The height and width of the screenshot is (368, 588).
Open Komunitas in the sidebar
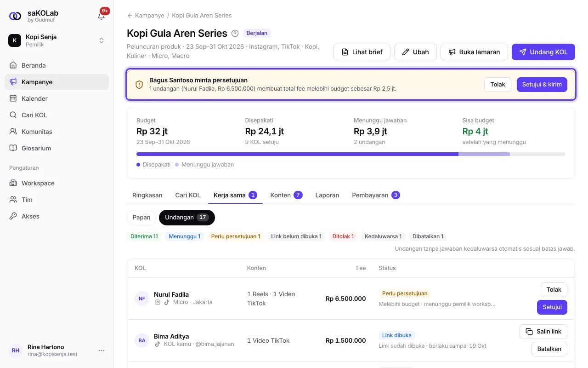pos(57,132)
